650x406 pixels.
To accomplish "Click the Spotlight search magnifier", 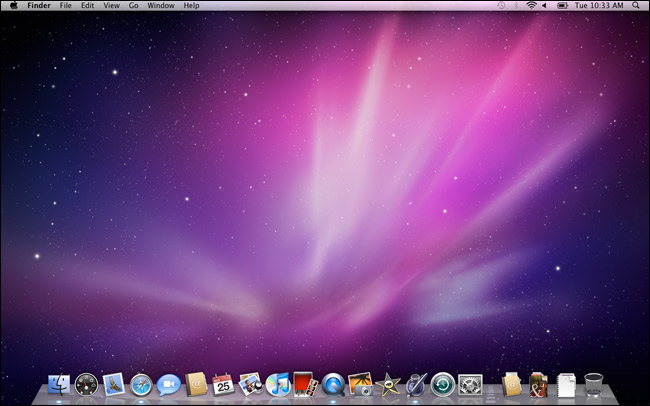I will (x=636, y=6).
